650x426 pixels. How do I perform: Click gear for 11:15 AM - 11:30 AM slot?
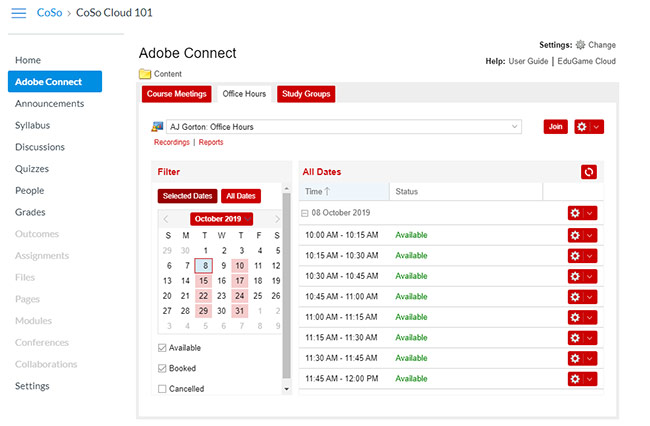[575, 338]
